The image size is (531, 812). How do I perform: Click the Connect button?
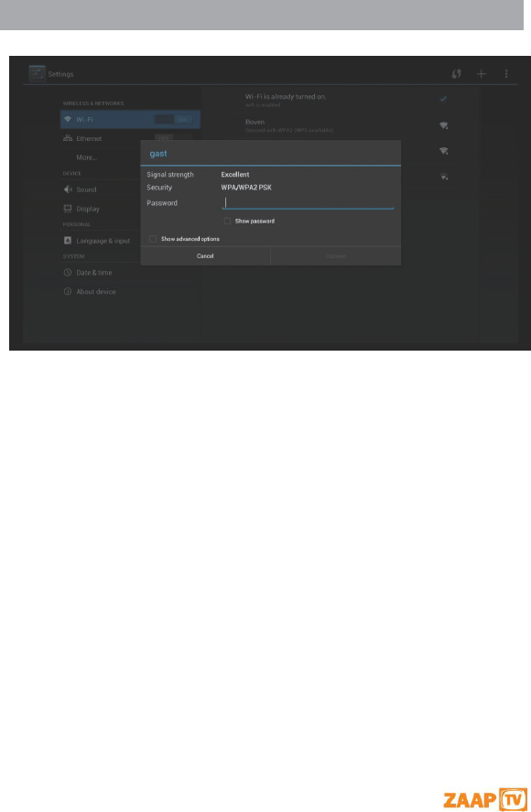point(336,255)
